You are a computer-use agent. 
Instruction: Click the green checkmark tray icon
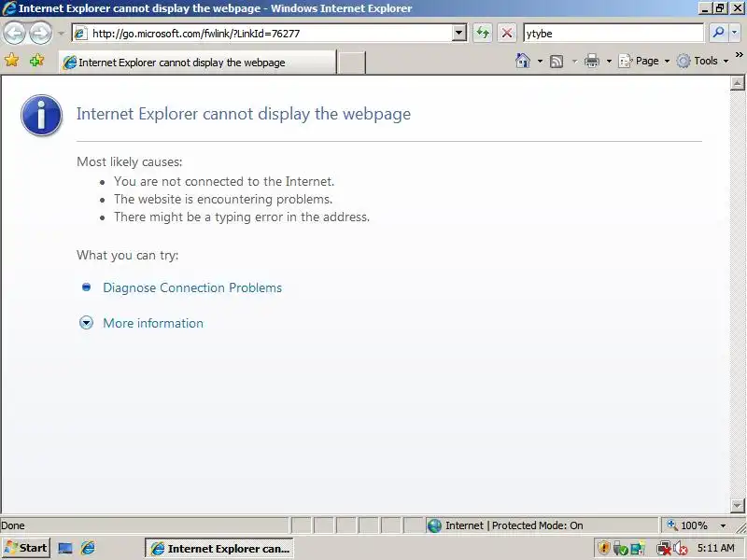click(x=620, y=549)
